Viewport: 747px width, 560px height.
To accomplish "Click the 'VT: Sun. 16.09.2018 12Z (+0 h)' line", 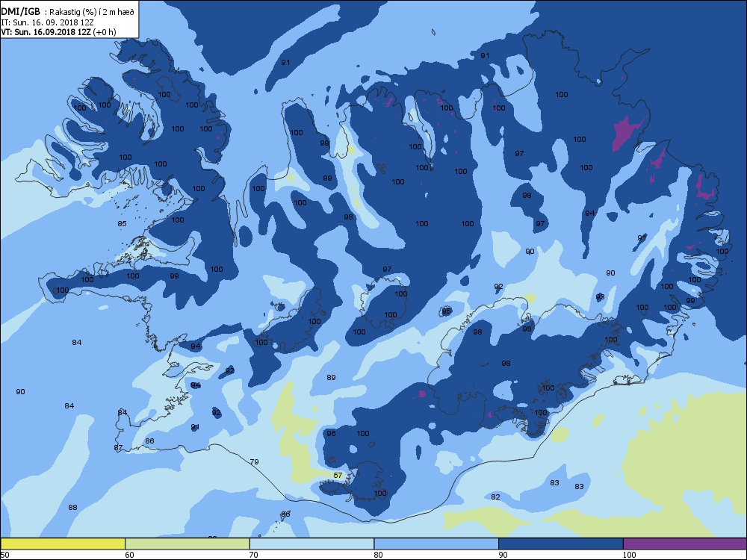I will pos(58,32).
